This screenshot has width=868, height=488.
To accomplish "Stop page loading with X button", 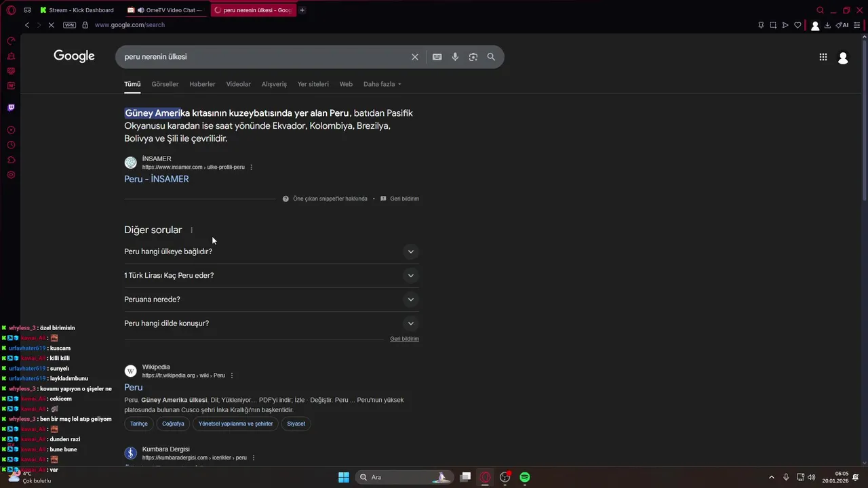I will coord(52,25).
